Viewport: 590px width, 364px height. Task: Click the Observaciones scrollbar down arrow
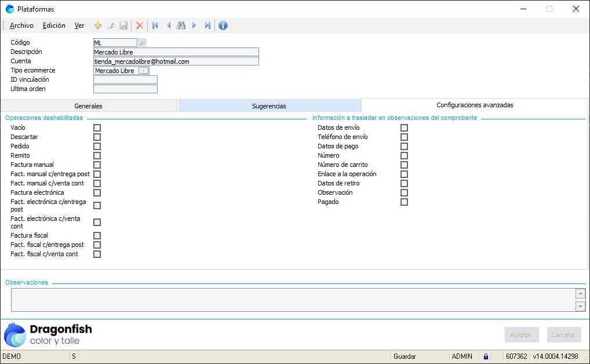[x=580, y=307]
